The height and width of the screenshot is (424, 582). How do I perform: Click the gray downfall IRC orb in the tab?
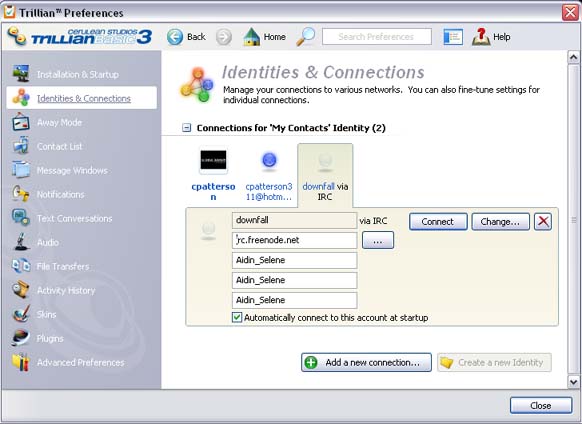pos(325,162)
